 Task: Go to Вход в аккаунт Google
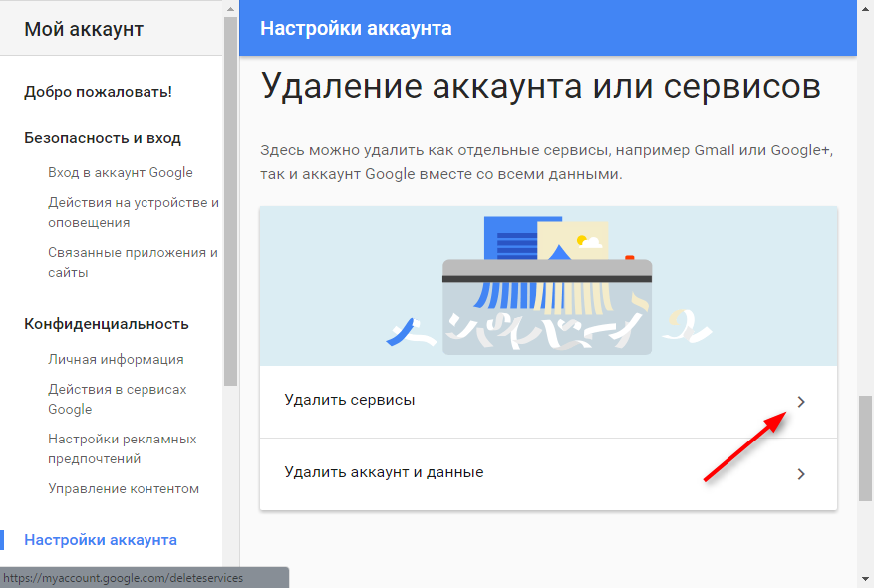[x=121, y=172]
